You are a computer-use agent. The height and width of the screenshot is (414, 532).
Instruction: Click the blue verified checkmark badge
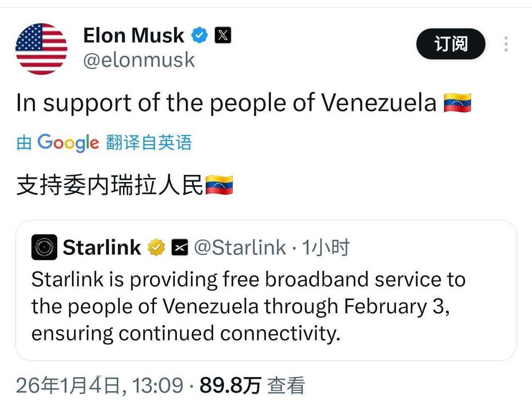pos(199,35)
